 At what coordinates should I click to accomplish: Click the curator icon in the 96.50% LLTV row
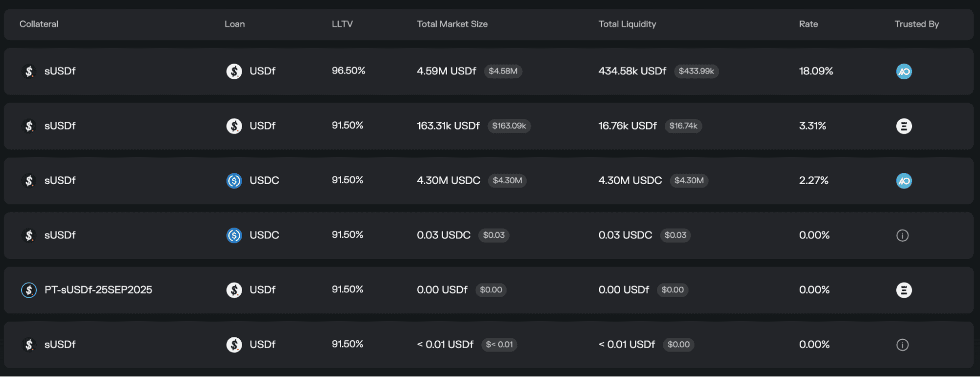(904, 71)
